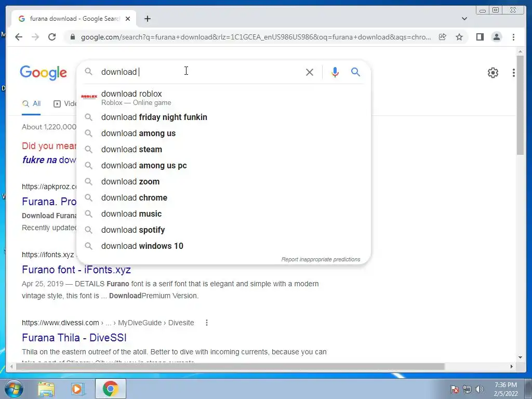Click the fukre na suggested spelling link
The image size is (532, 399).
(49, 160)
